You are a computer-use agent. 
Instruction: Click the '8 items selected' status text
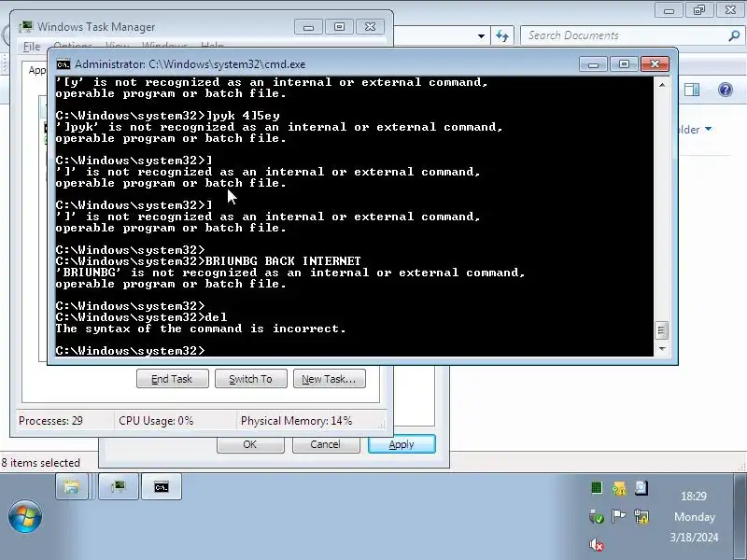(41, 463)
